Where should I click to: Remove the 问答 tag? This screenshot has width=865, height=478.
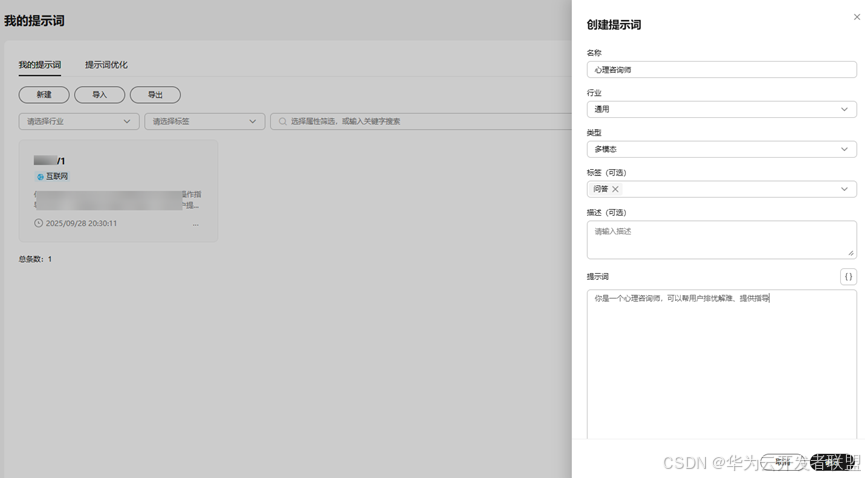pos(615,189)
